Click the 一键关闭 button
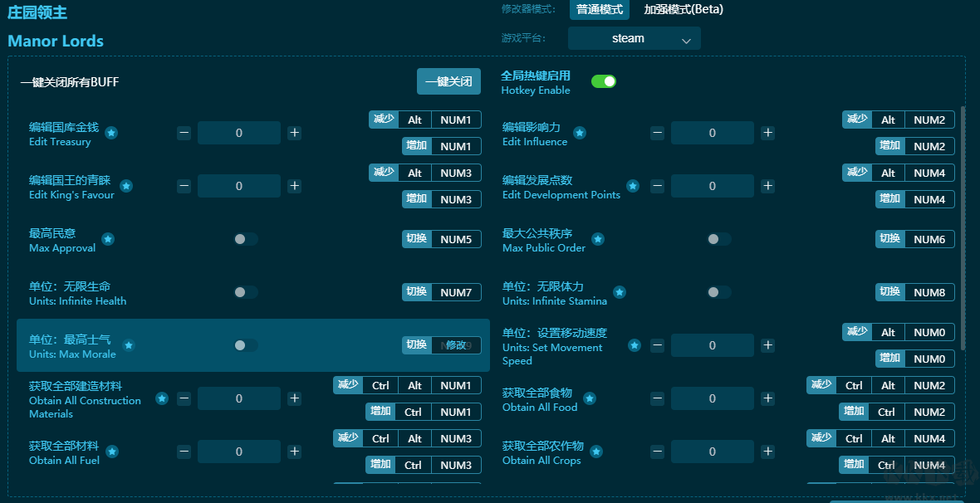This screenshot has height=503, width=980. click(x=448, y=81)
